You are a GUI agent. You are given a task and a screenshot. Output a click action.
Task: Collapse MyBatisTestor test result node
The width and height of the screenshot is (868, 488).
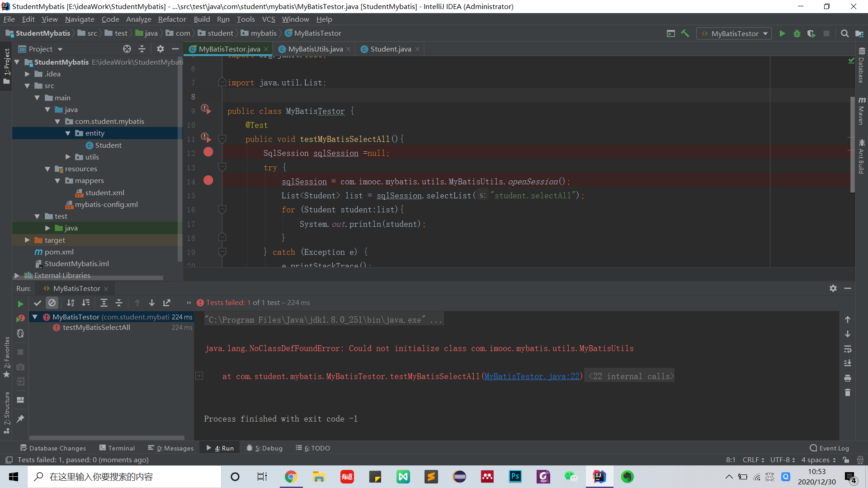pos(35,317)
